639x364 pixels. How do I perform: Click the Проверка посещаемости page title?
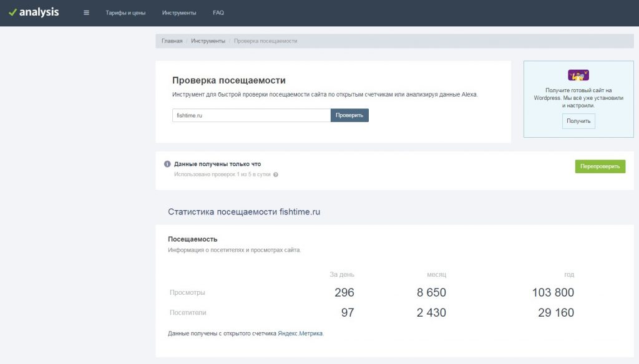[228, 80]
